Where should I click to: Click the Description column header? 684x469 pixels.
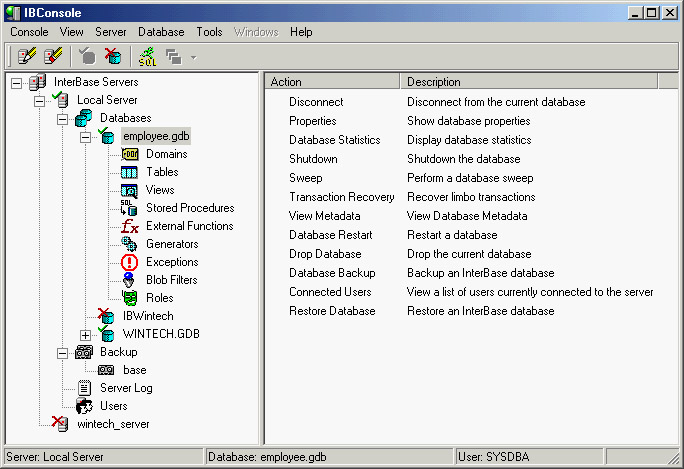tap(435, 82)
